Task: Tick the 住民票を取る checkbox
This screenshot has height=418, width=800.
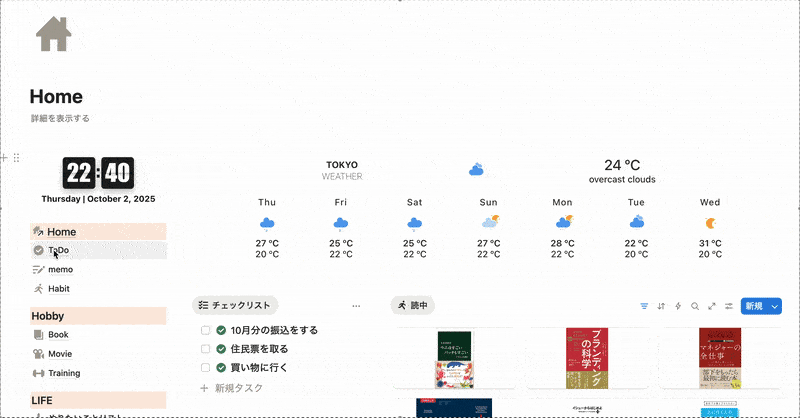Action: point(205,349)
